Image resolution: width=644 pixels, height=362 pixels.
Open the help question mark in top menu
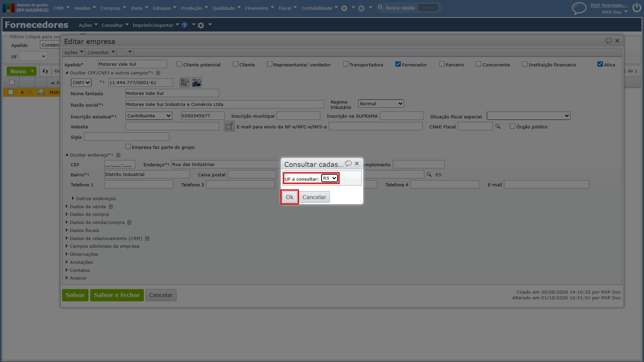(x=361, y=8)
